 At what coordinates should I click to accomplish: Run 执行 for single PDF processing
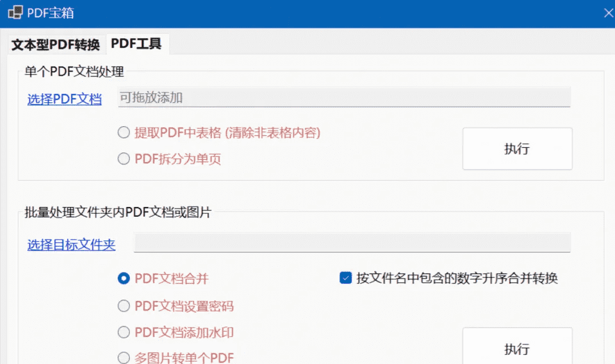point(517,148)
